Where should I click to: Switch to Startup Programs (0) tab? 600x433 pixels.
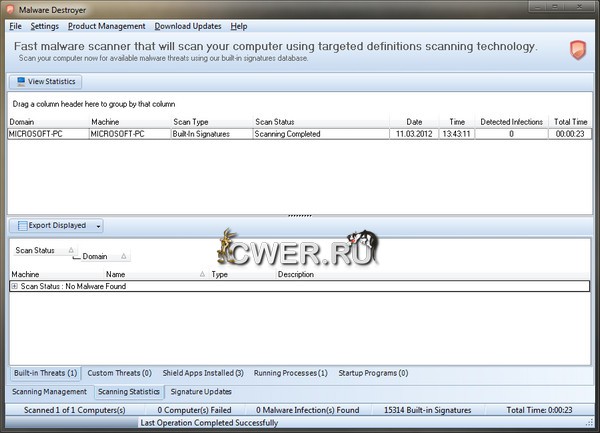(373, 373)
